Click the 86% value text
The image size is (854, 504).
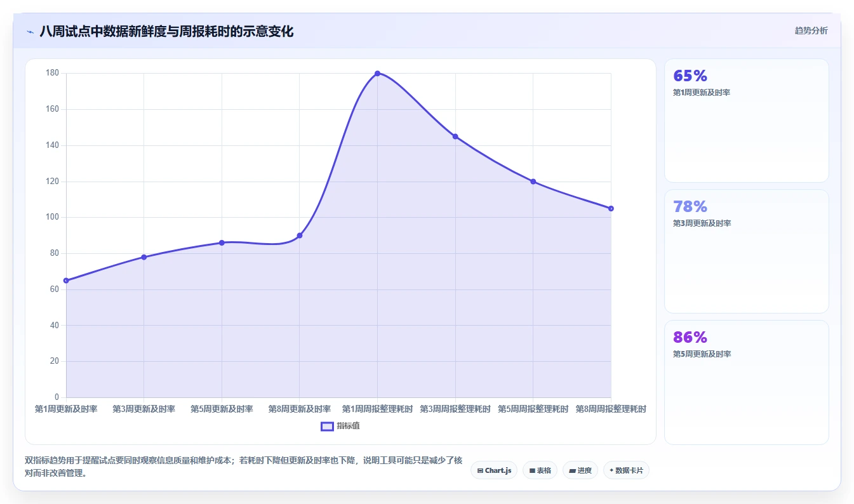(690, 338)
